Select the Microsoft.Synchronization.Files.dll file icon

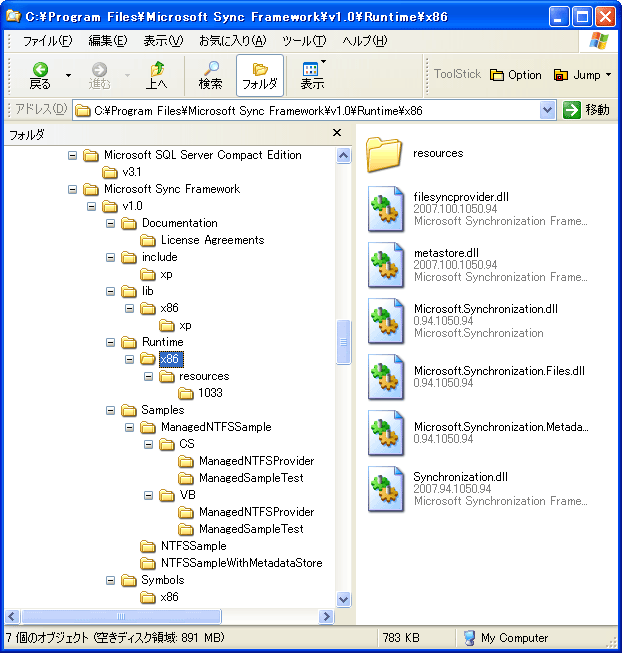click(386, 377)
